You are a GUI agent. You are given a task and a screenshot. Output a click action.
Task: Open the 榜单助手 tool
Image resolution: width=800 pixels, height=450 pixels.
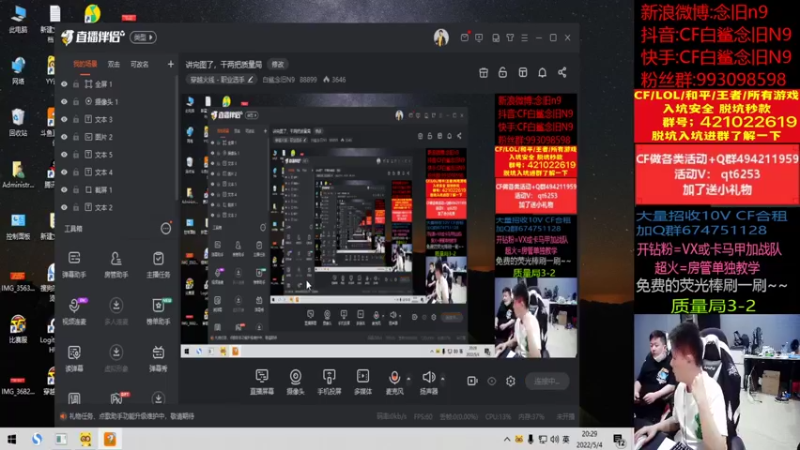(158, 311)
